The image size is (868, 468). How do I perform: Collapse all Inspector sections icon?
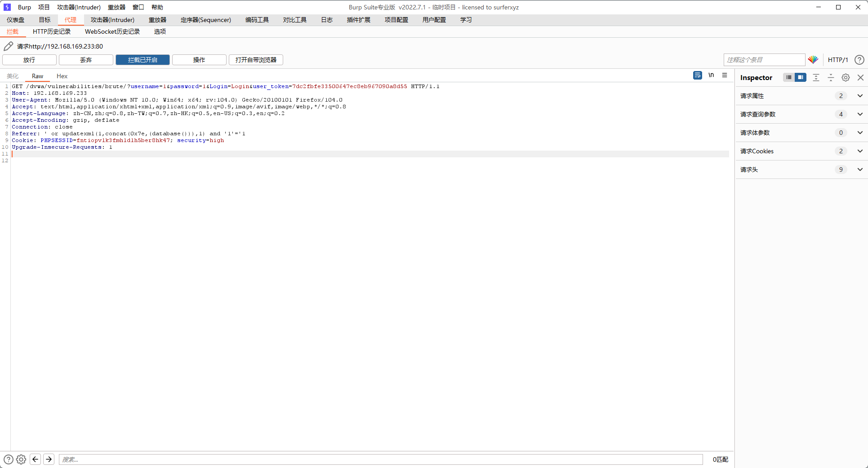(831, 77)
